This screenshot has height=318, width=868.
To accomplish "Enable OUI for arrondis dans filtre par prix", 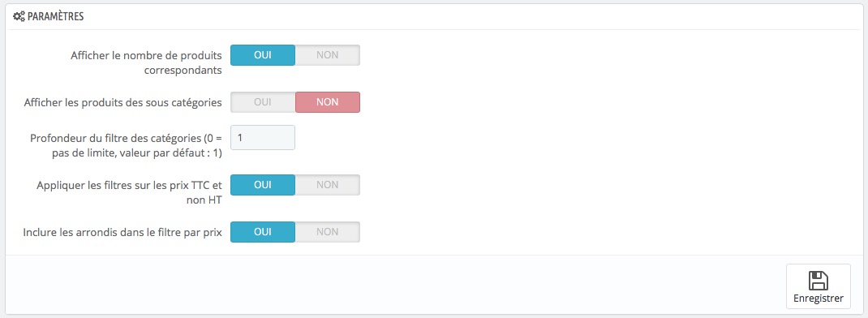I will click(262, 232).
